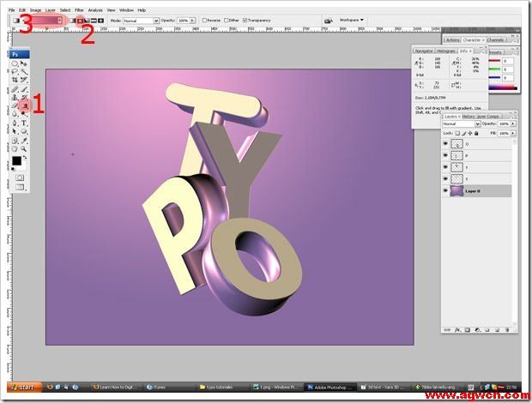Enable the Reverse checkbox
532x403 pixels.
[x=204, y=19]
